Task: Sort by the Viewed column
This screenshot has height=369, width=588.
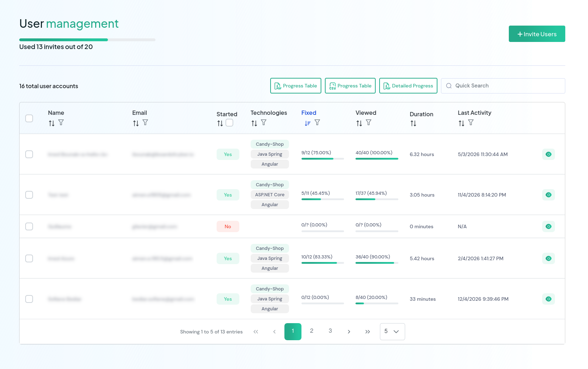Action: (x=359, y=123)
